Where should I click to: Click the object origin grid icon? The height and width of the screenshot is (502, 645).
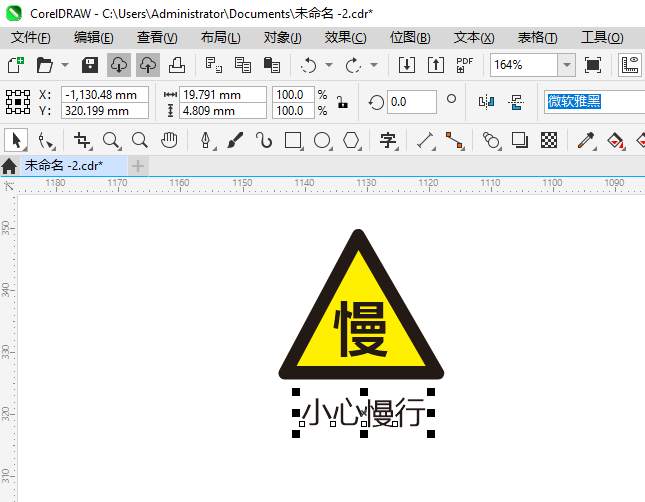pos(18,102)
